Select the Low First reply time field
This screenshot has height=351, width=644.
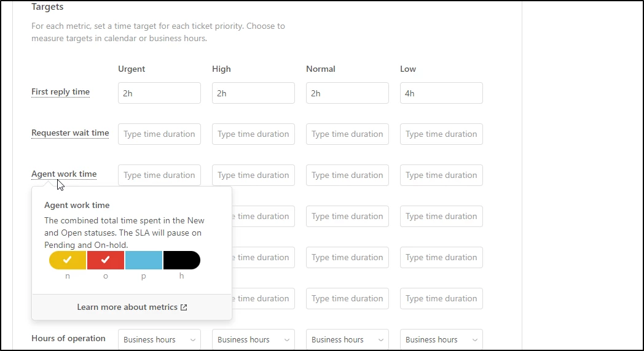point(441,93)
